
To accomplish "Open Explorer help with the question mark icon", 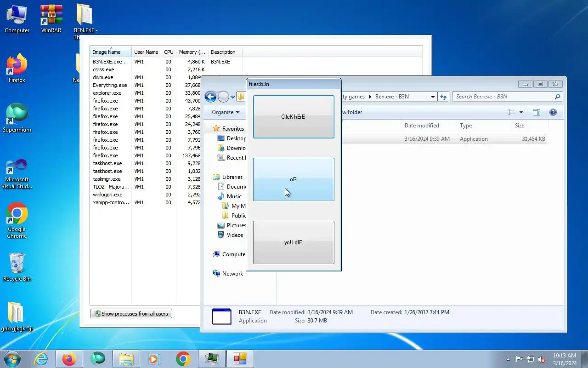I will [553, 112].
